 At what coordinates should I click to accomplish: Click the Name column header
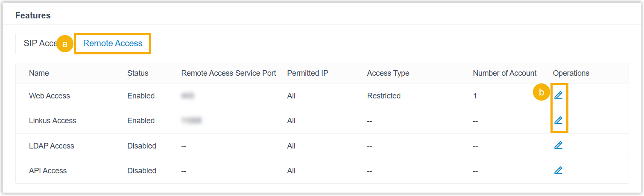[39, 73]
